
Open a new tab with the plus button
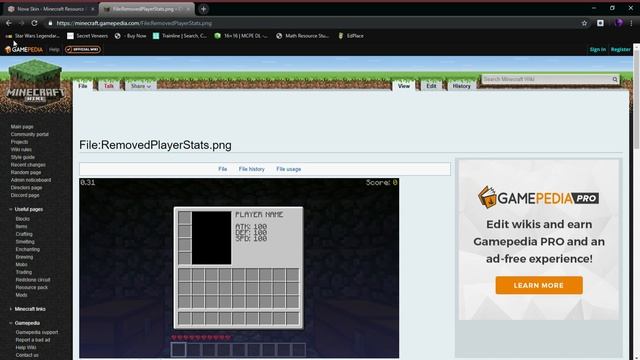(x=203, y=9)
